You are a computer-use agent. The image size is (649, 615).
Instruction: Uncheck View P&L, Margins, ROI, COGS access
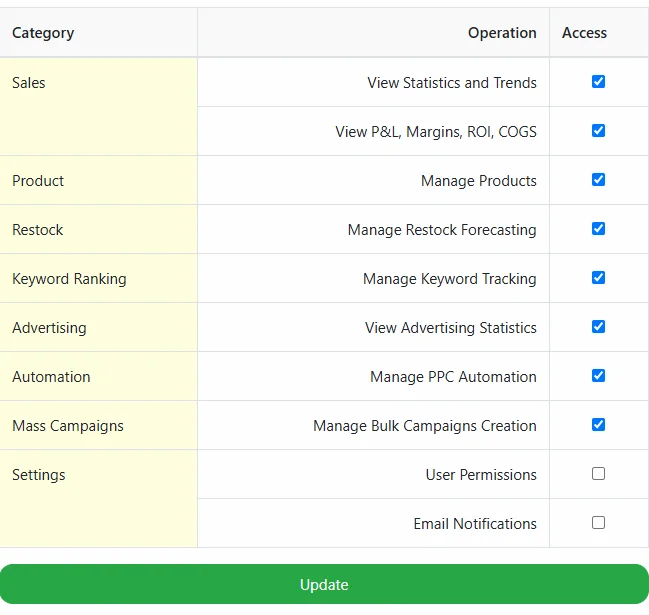[x=598, y=131]
